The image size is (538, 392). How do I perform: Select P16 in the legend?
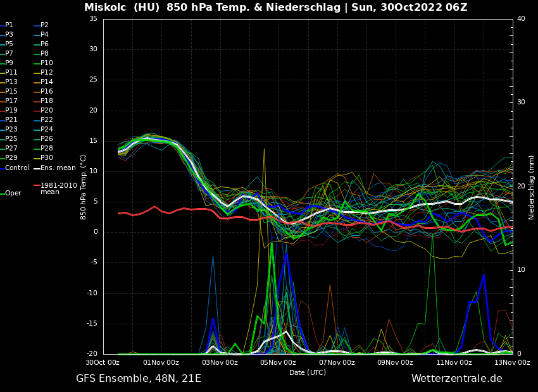click(46, 92)
